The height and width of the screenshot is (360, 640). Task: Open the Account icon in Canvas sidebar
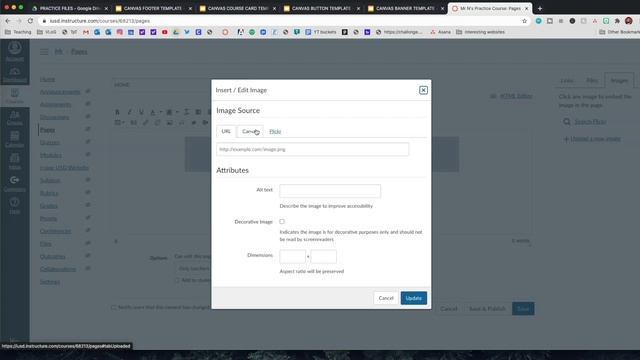pos(15,51)
